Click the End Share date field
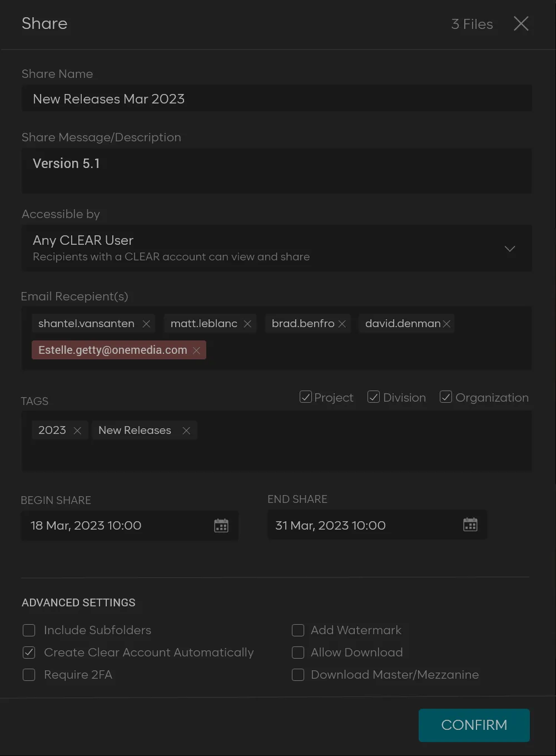Viewport: 556px width, 756px height. tap(377, 525)
